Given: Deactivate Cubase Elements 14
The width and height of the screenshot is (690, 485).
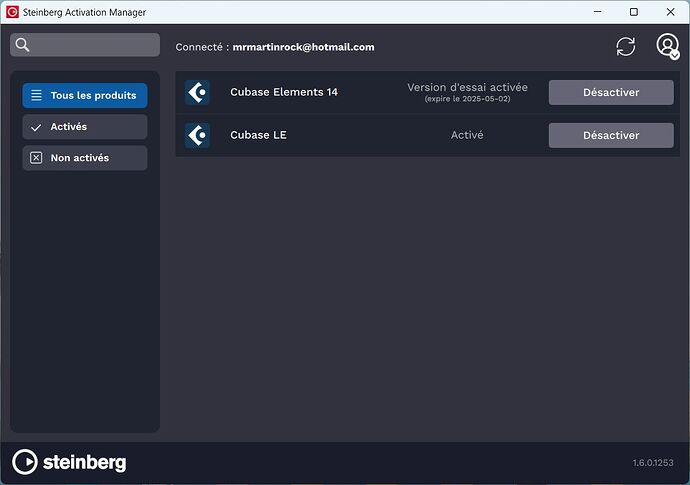Looking at the screenshot, I should (x=611, y=92).
